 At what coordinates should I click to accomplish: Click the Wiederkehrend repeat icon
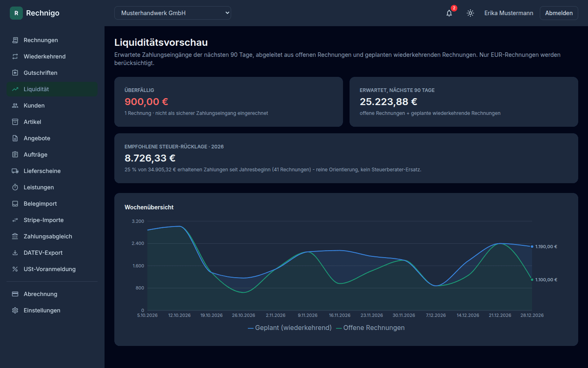[15, 56]
